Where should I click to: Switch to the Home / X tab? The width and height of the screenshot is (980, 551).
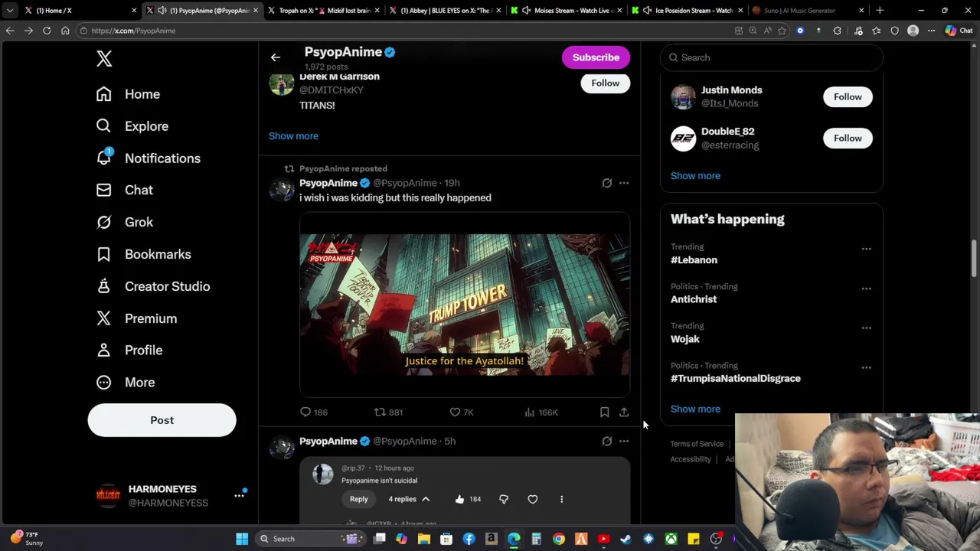(80, 11)
